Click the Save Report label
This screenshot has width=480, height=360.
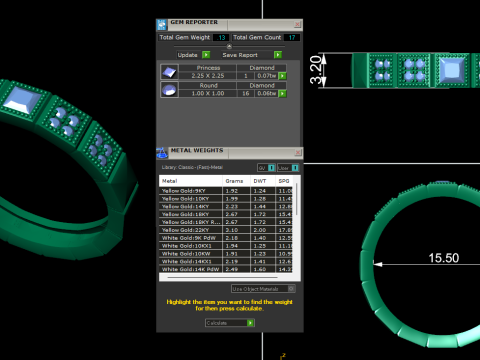pyautogui.click(x=240, y=55)
